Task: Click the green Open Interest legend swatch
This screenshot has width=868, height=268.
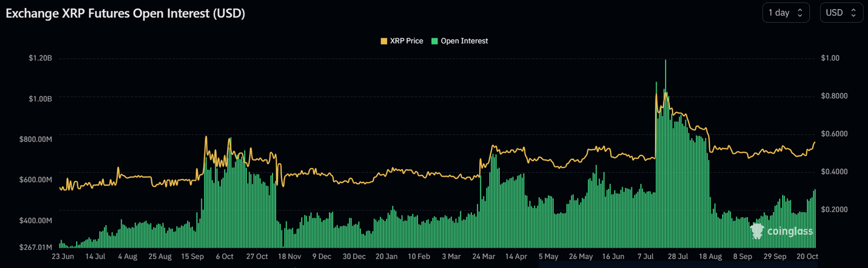Action: tap(435, 41)
